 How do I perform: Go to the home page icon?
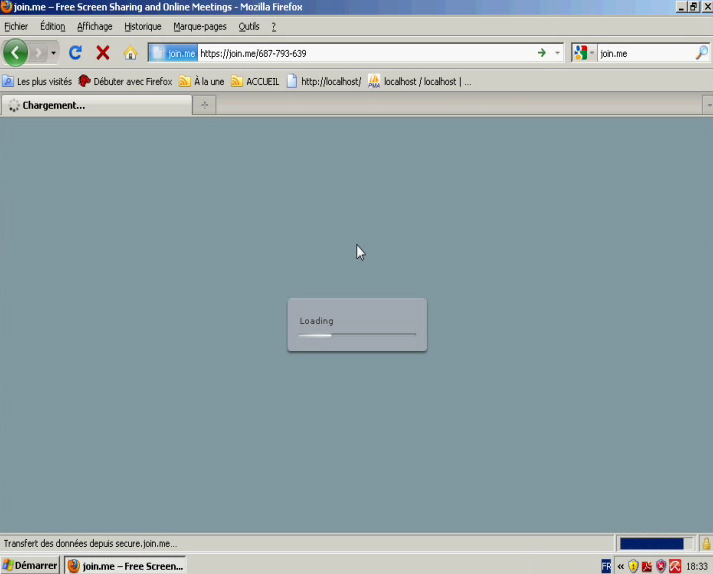click(131, 53)
